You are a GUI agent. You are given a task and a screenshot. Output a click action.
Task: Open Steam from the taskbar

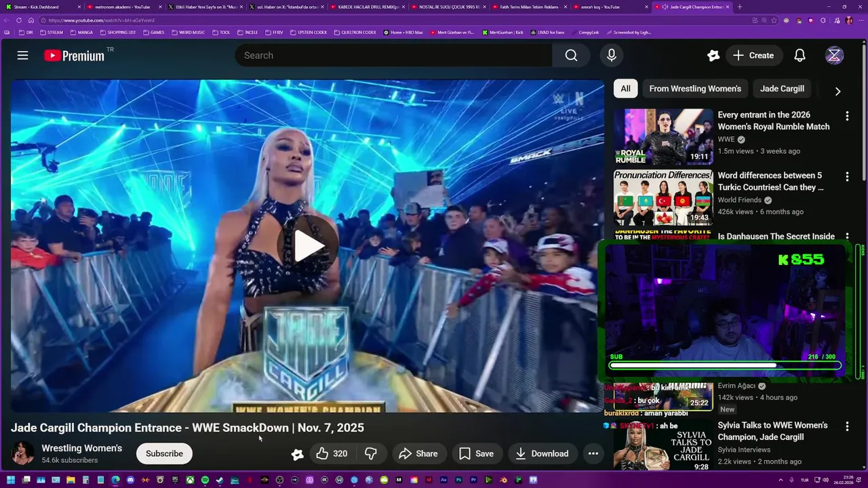[x=220, y=481]
